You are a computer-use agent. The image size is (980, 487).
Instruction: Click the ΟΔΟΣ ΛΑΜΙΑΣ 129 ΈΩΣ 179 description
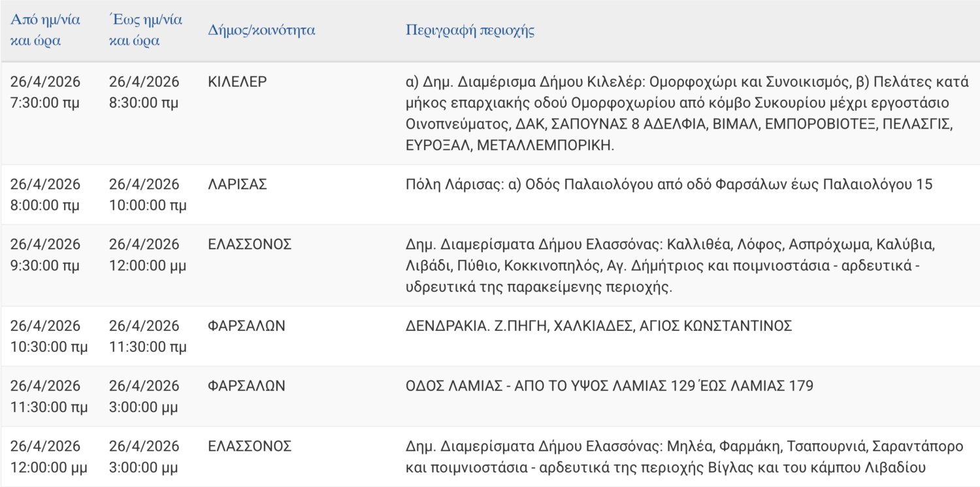tap(609, 386)
